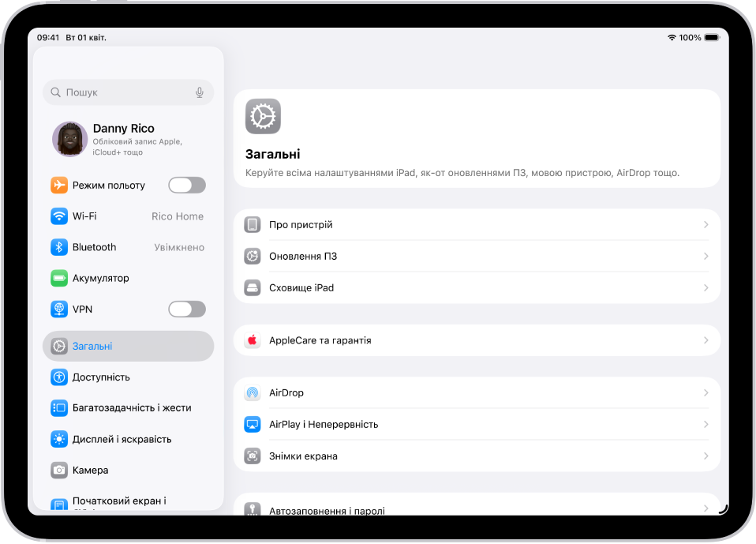Tap the microphone icon in search field
Screen dimensions: 756x544
point(200,92)
